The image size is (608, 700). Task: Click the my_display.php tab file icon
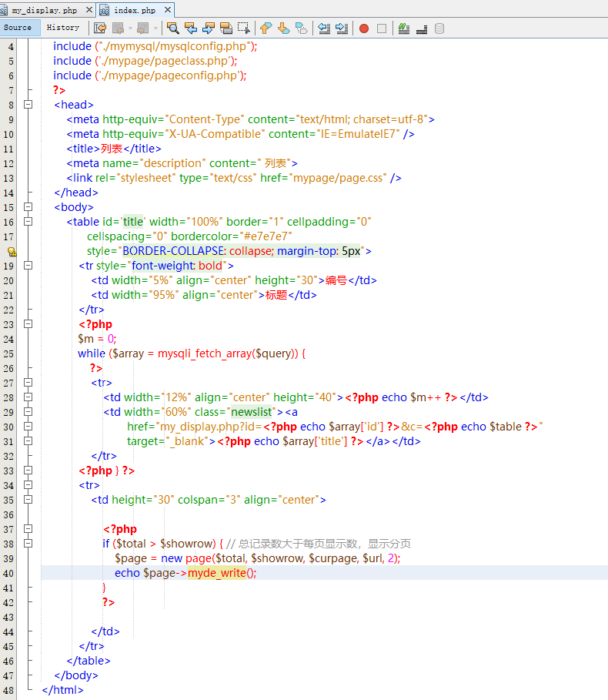click(4, 10)
